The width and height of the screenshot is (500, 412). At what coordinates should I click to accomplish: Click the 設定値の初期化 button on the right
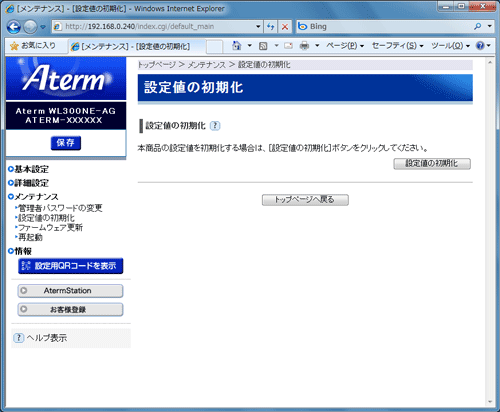click(x=432, y=164)
